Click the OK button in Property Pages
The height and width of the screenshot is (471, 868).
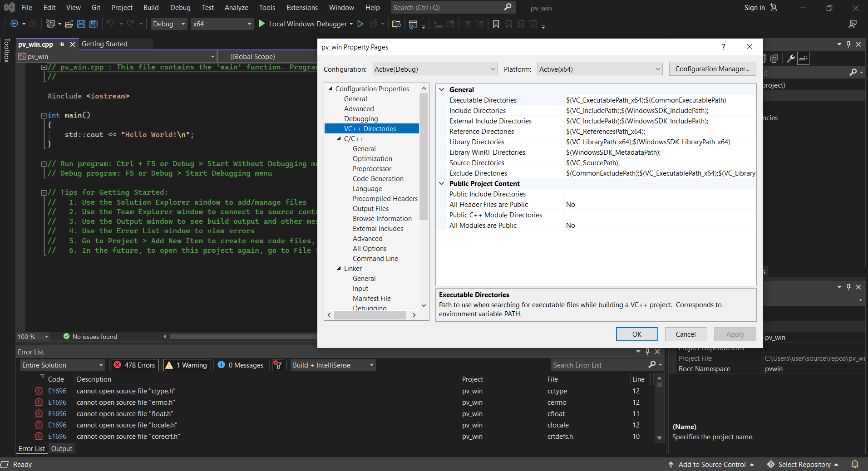636,334
